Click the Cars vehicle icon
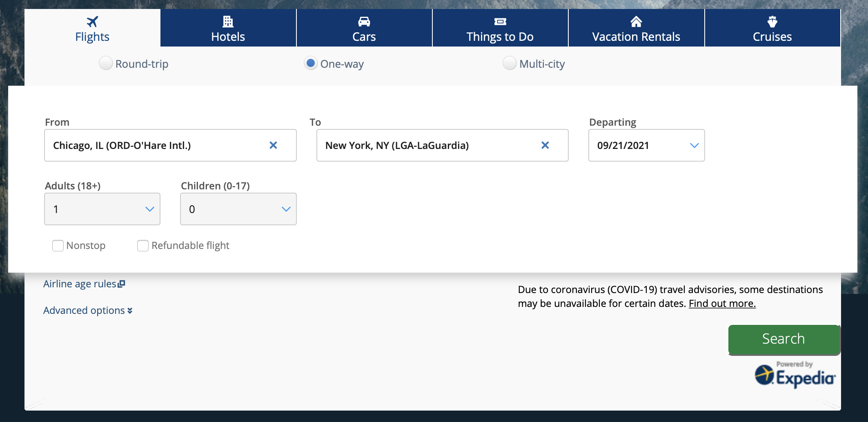 click(364, 21)
